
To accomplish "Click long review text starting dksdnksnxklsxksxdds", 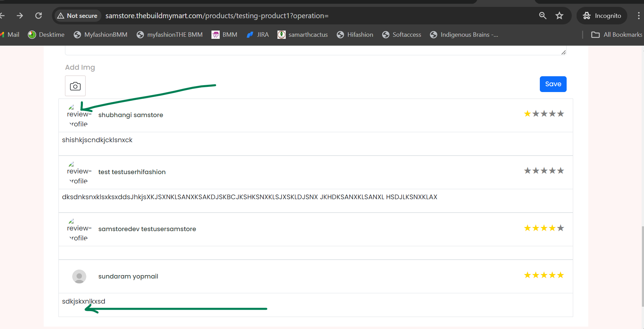I will tap(250, 197).
